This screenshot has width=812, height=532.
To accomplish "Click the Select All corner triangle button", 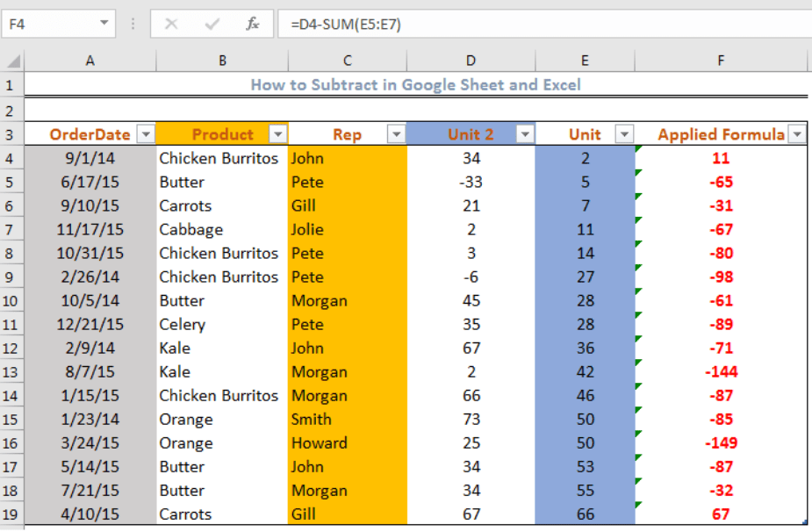I will 12,61.
